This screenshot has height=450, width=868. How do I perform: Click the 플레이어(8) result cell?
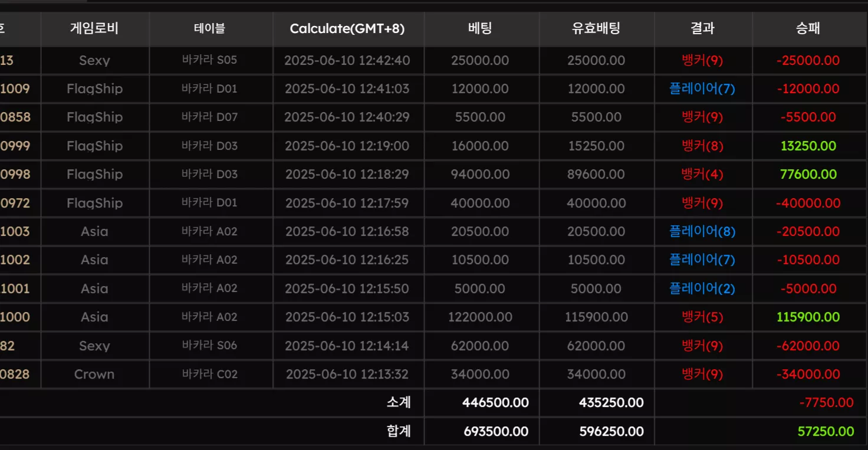click(702, 231)
